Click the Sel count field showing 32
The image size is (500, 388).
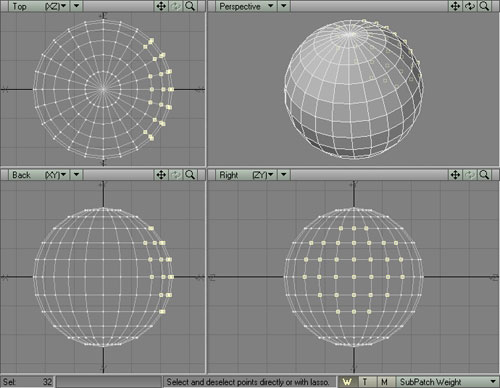pyautogui.click(x=27, y=382)
